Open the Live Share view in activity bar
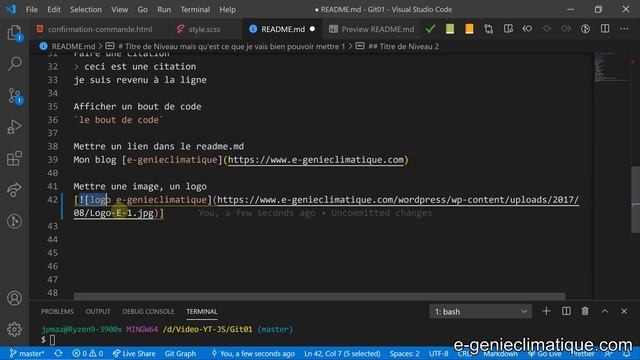 15,190
